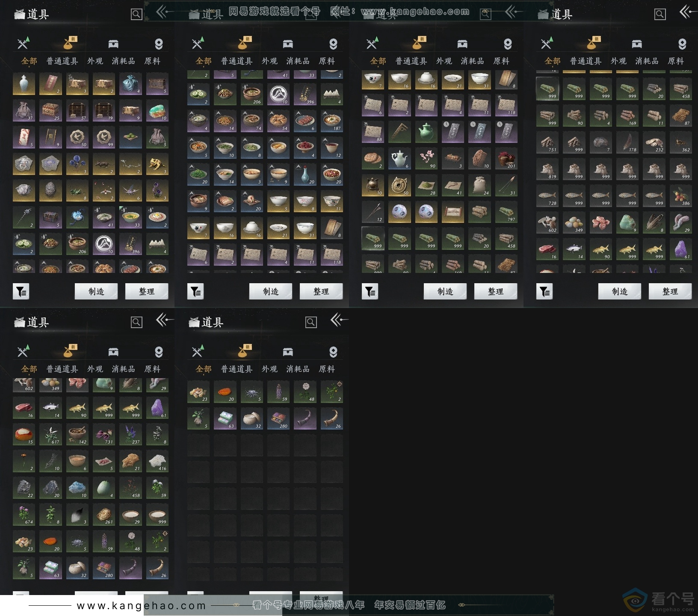Collapse bottom-left inventory panel with arrow icon
The height and width of the screenshot is (616, 698).
(x=164, y=320)
